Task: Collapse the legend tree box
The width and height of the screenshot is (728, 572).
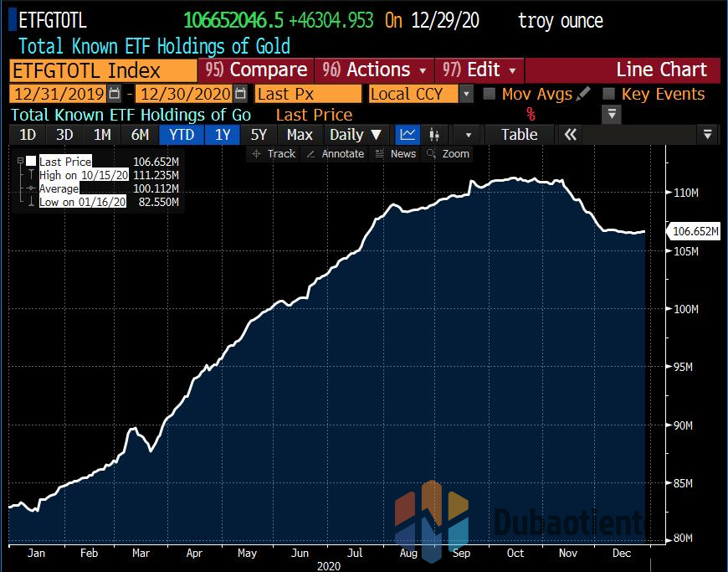Action: [x=20, y=161]
